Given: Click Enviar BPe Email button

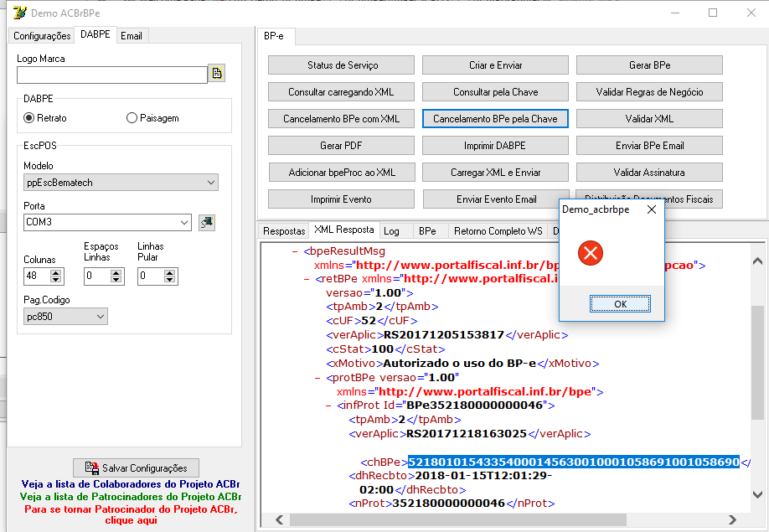Looking at the screenshot, I should click(x=649, y=146).
